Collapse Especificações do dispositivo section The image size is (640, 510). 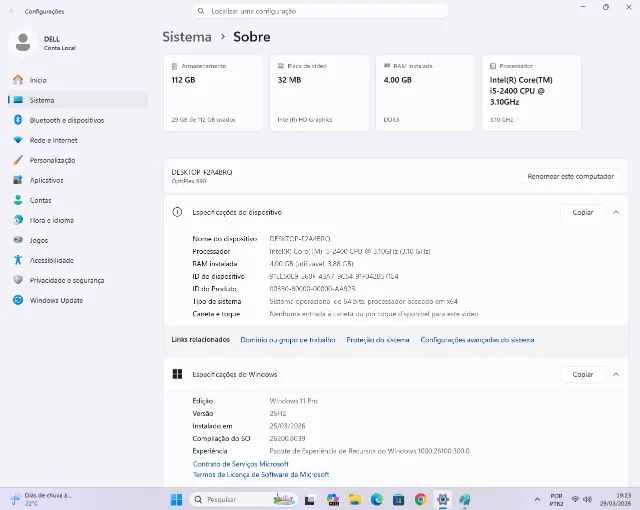(616, 212)
